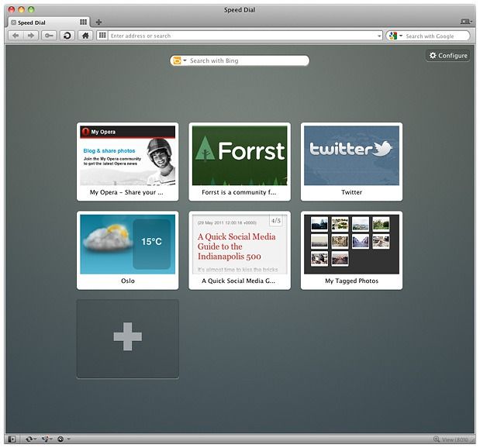Reload the current page

click(67, 36)
